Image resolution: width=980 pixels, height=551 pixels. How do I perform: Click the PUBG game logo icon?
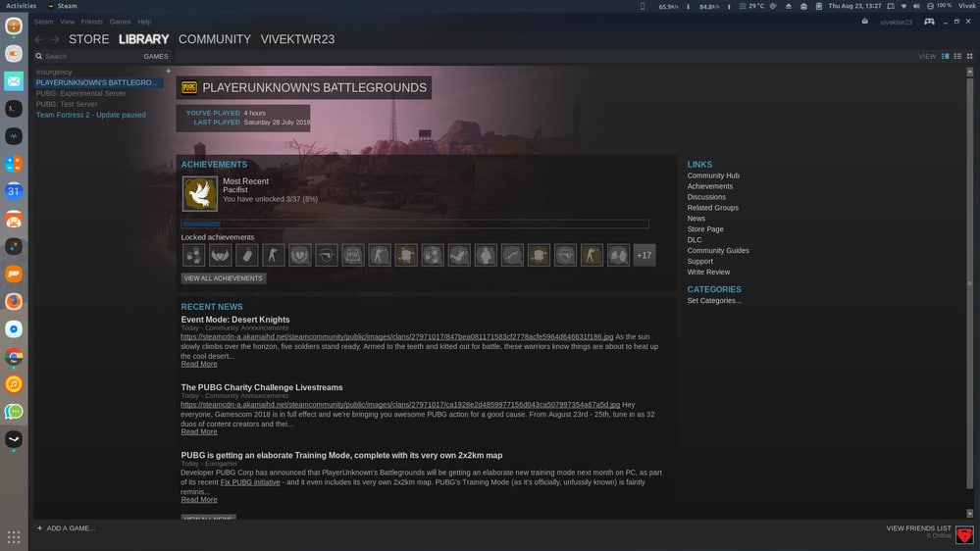point(189,87)
